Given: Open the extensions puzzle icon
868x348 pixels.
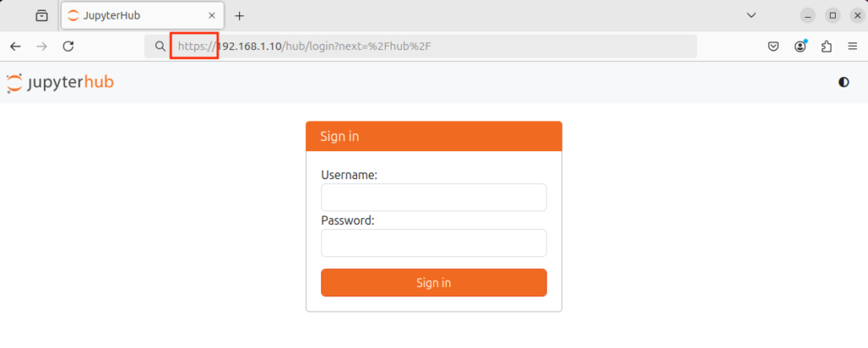Looking at the screenshot, I should click(826, 47).
